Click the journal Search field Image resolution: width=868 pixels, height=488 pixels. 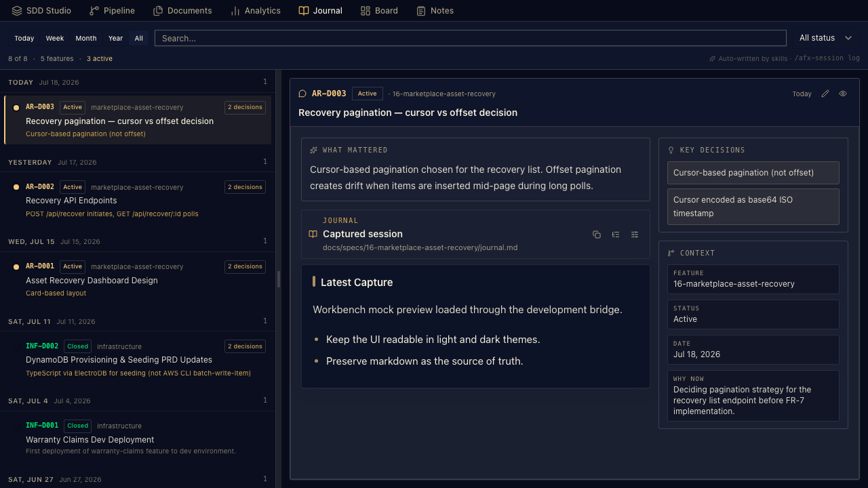(471, 38)
